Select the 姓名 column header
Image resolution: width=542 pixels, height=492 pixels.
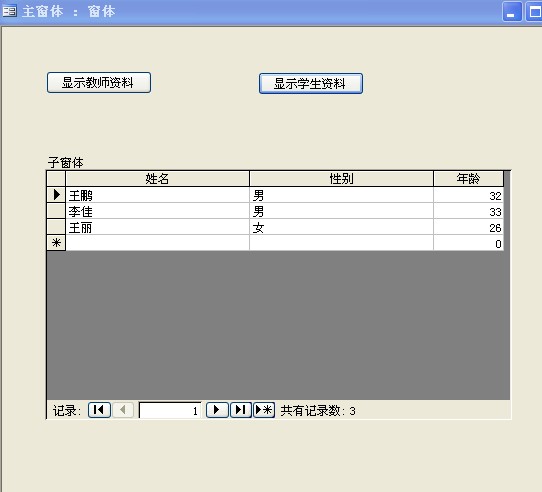click(157, 179)
